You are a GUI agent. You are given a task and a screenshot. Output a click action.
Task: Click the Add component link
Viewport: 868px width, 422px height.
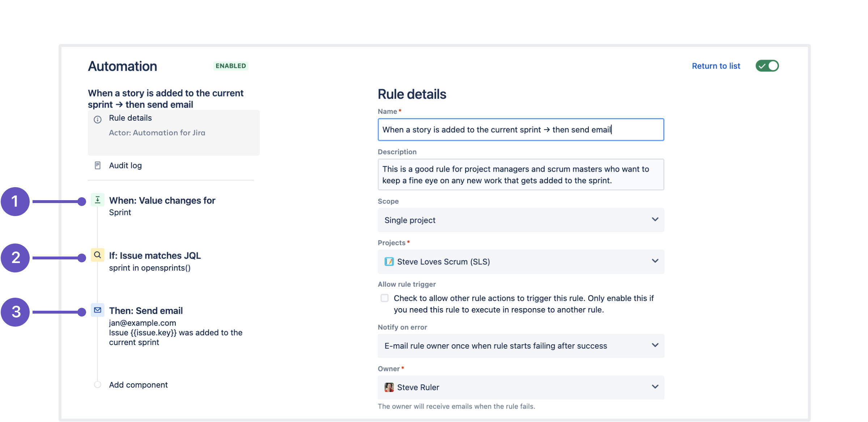click(x=138, y=385)
